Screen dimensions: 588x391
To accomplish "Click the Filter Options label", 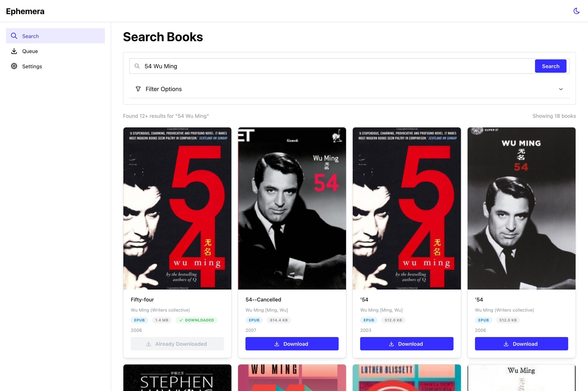I will point(164,89).
